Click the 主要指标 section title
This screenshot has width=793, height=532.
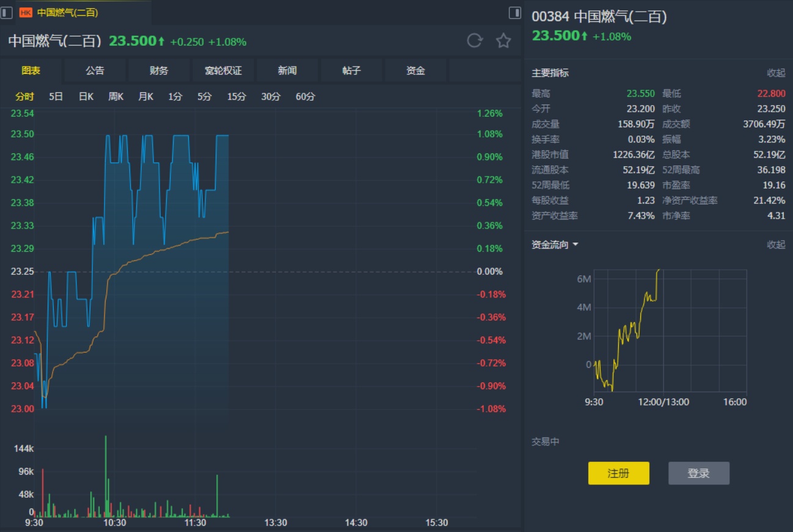pyautogui.click(x=550, y=73)
